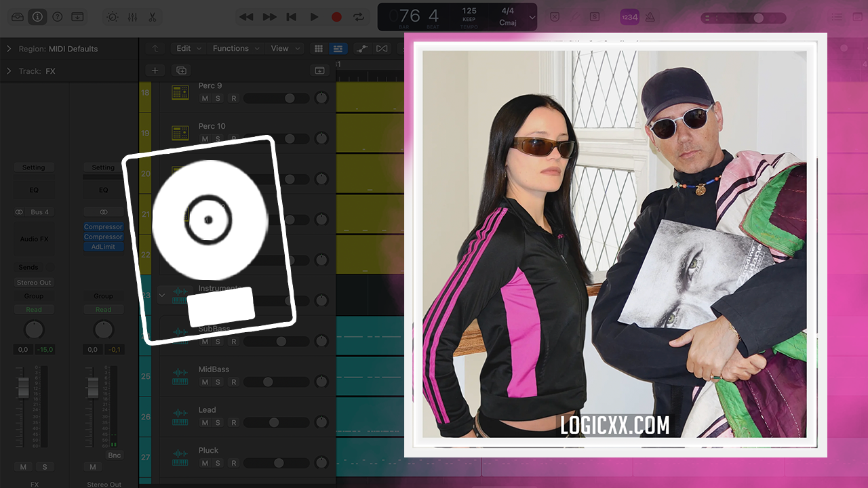Click the first Compressor plugin slot
Viewport: 868px width, 488px height.
click(x=103, y=227)
